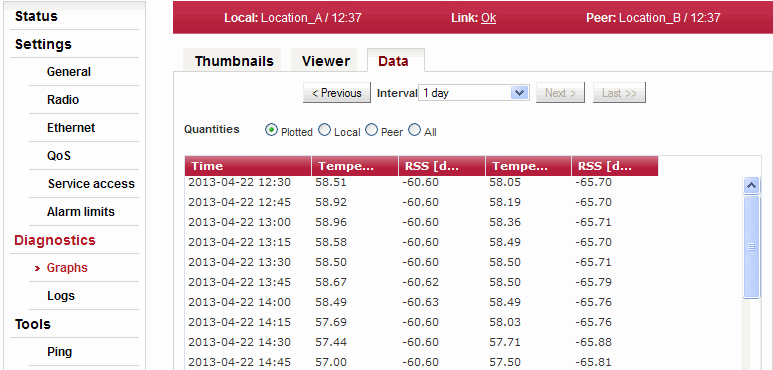This screenshot has width=773, height=370.
Task: Click the table vertical scrollbar thumb
Action: (751, 247)
